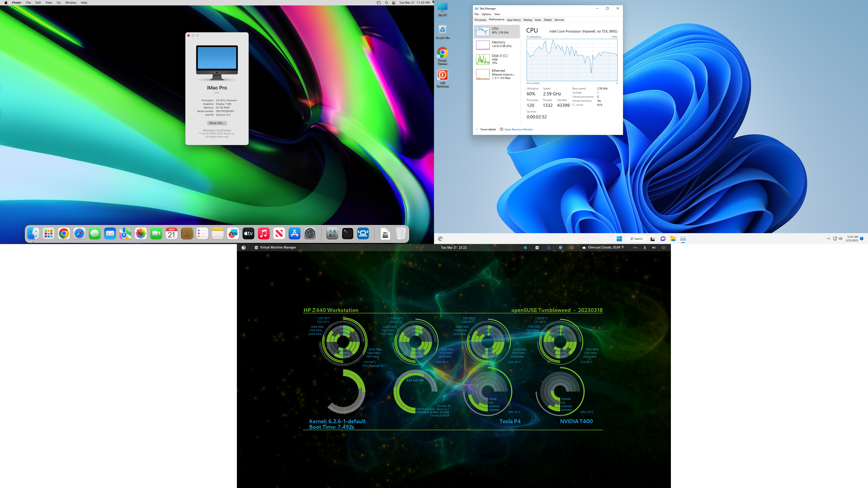Open Notes app in the dock
The image size is (868, 488).
tap(218, 233)
